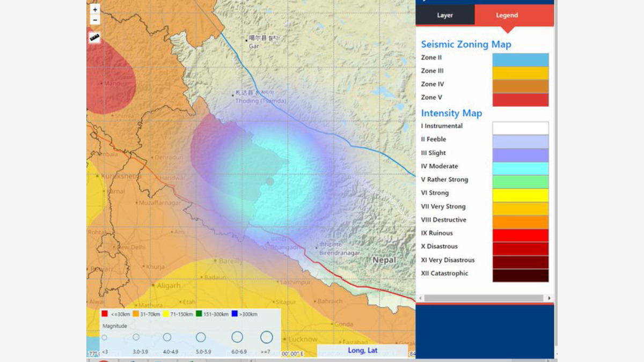Click the >=7 magnitude circle icon
Viewport: 644px width, 362px height.
click(x=266, y=337)
